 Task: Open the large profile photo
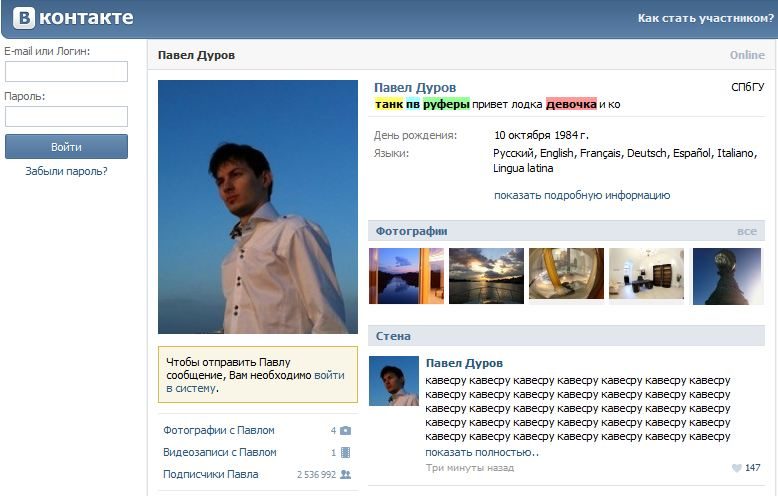point(258,207)
